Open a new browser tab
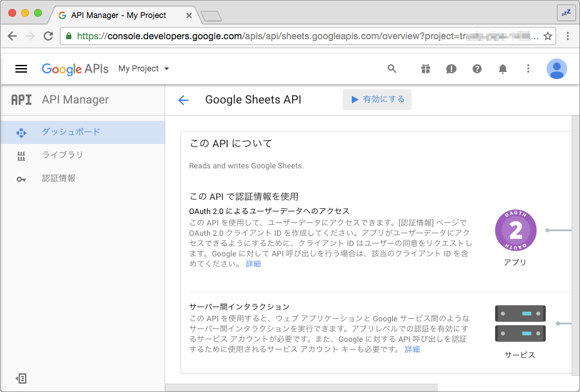Image resolution: width=580 pixels, height=392 pixels. coord(211,16)
